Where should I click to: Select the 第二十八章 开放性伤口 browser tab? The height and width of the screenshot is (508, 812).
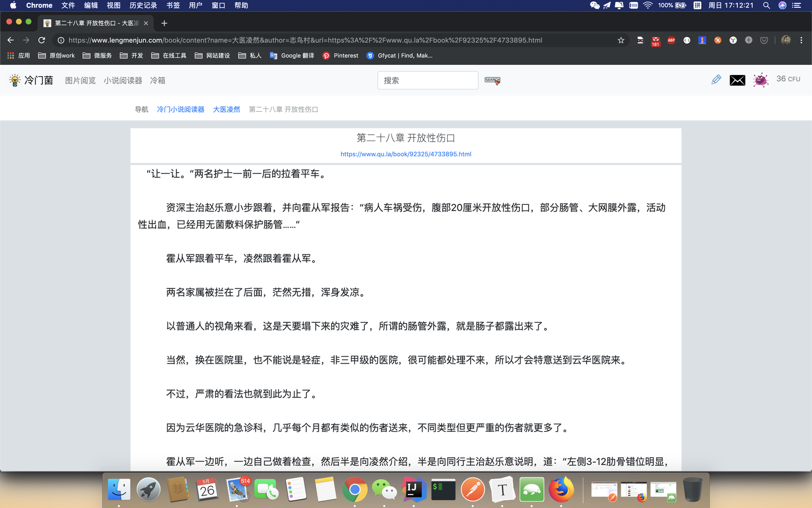(96, 23)
